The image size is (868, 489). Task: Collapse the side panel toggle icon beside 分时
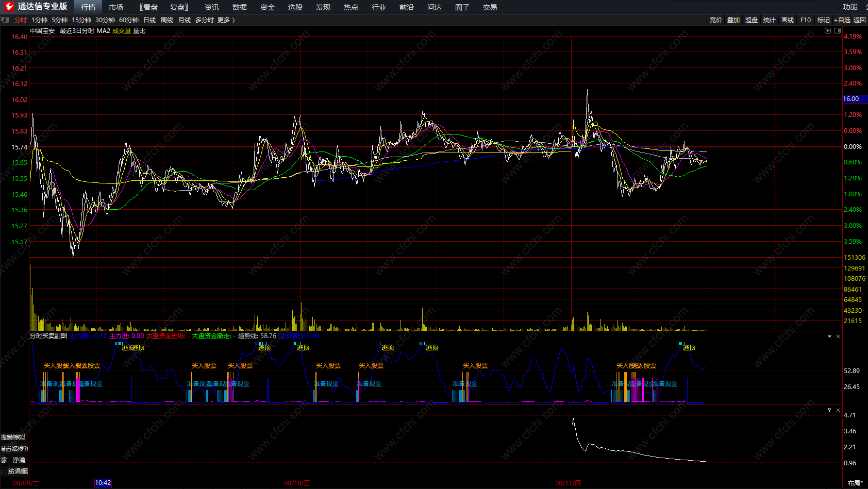coord(5,20)
